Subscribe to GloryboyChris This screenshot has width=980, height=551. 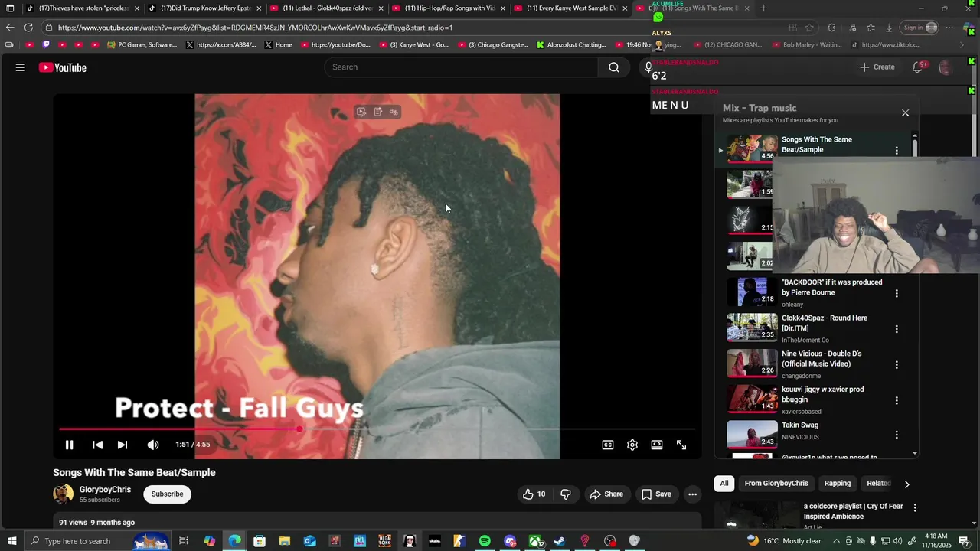pos(167,494)
